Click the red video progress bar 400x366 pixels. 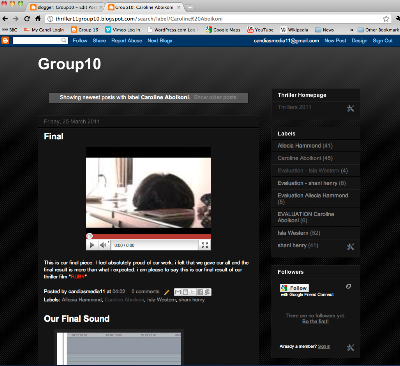(149, 236)
